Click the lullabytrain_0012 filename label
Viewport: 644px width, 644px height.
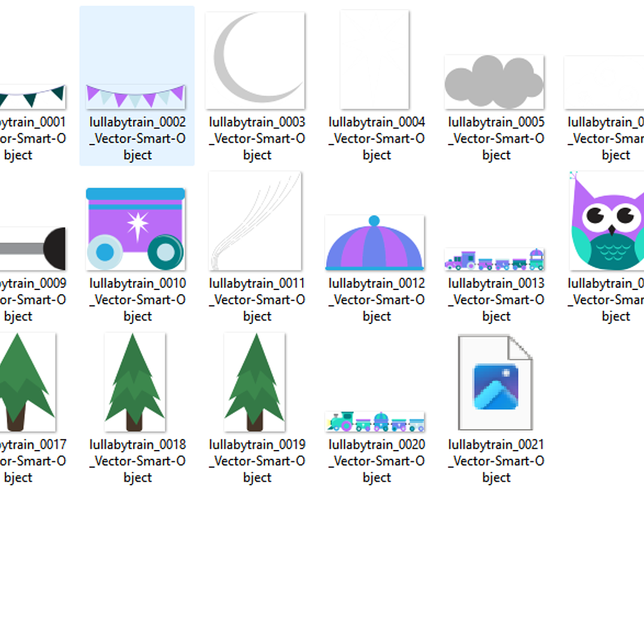[x=377, y=300]
